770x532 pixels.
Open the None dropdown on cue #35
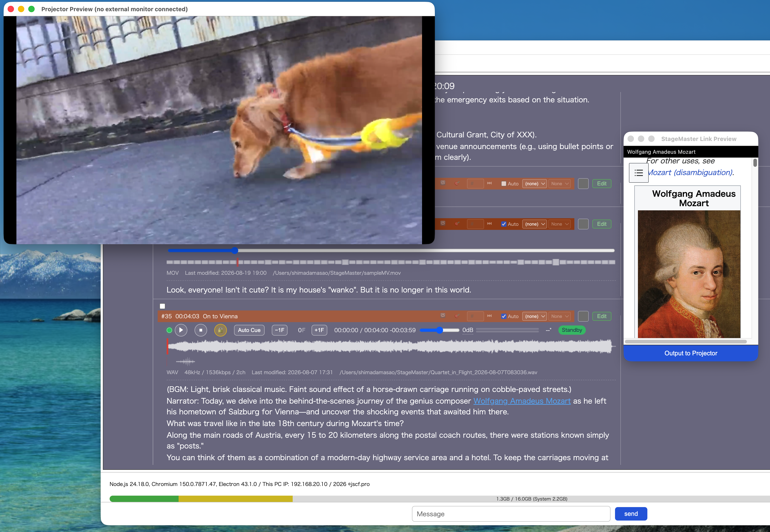[559, 316]
